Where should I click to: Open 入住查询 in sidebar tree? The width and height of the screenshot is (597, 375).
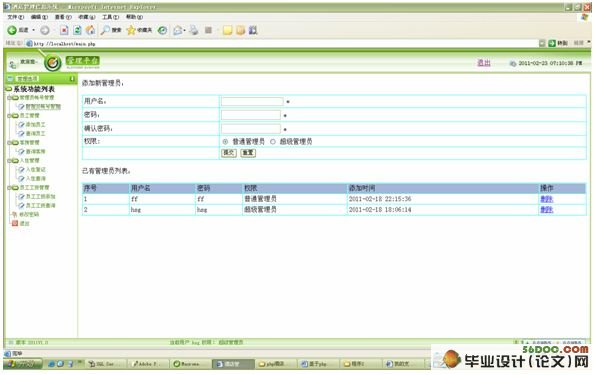(35, 179)
